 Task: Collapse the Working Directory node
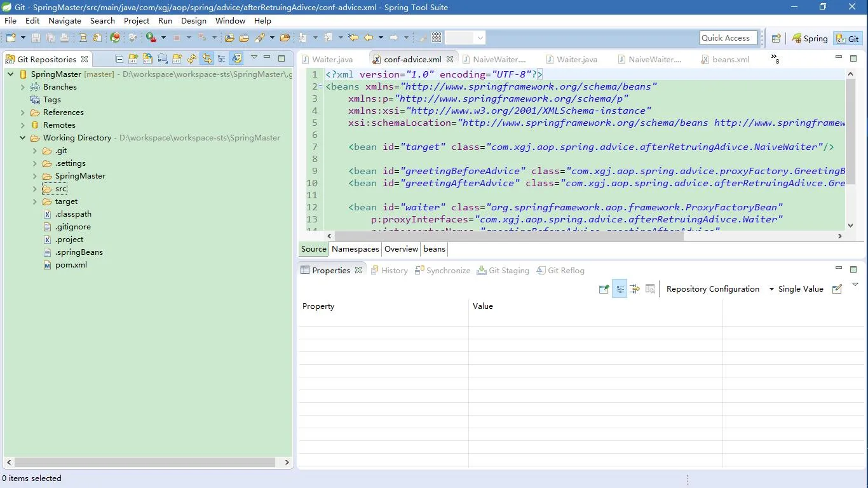point(23,138)
